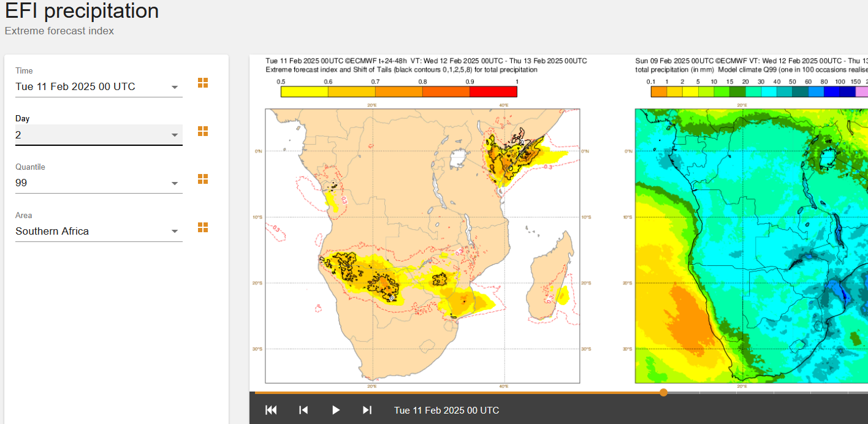Click the timeline slider handle
Viewport: 868px width, 424px height.
point(663,392)
